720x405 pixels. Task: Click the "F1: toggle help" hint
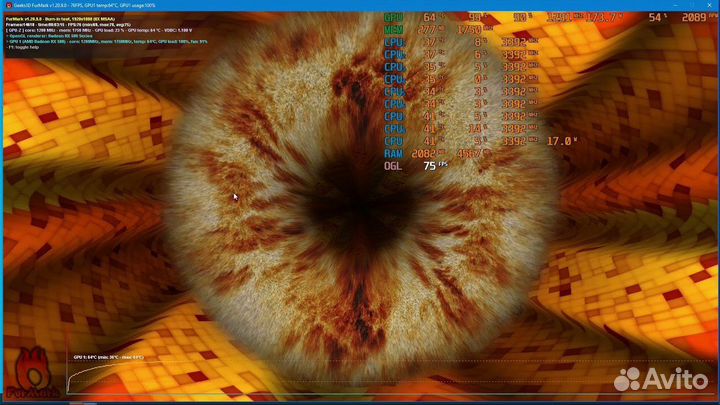pos(22,47)
